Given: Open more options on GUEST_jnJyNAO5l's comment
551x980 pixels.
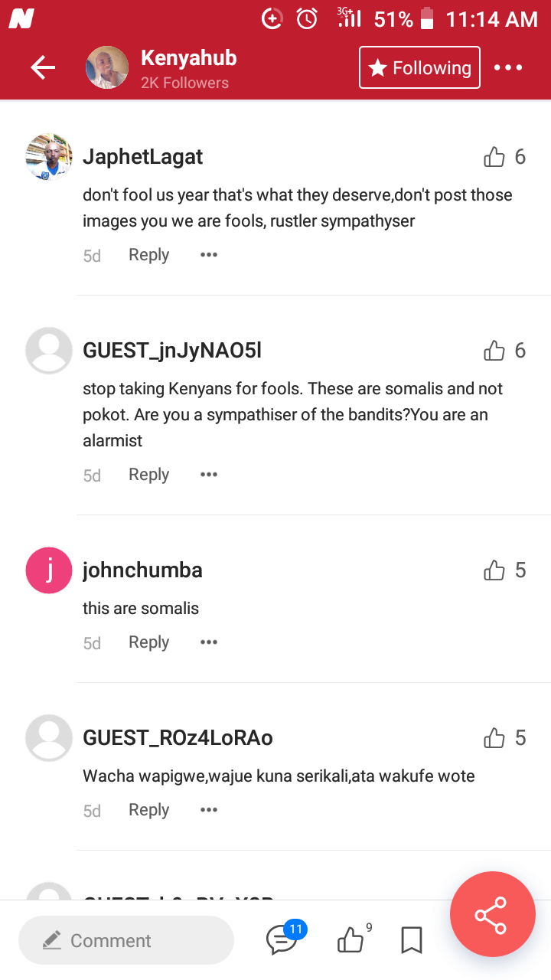Looking at the screenshot, I should tap(209, 475).
